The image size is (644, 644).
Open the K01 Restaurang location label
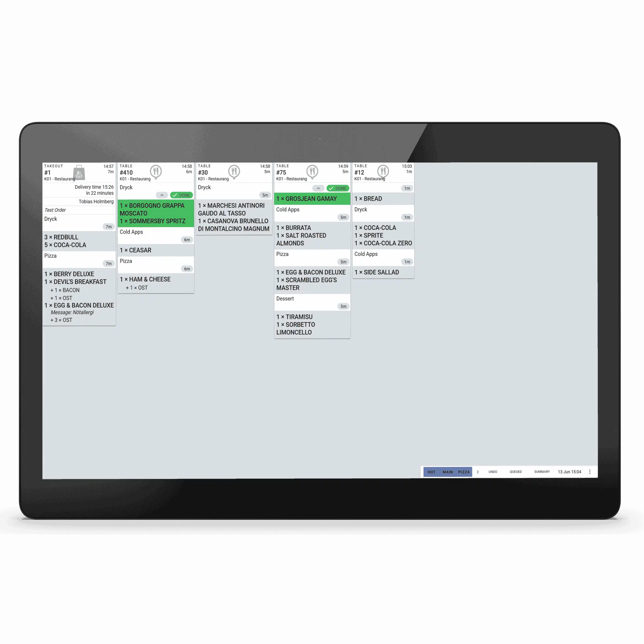pyautogui.click(x=63, y=179)
